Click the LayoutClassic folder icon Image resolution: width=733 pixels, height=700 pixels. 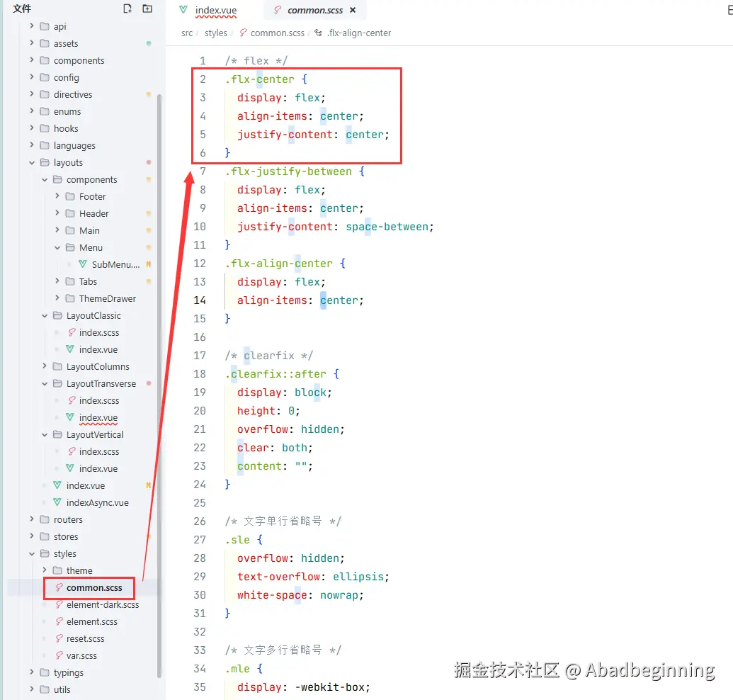(57, 315)
